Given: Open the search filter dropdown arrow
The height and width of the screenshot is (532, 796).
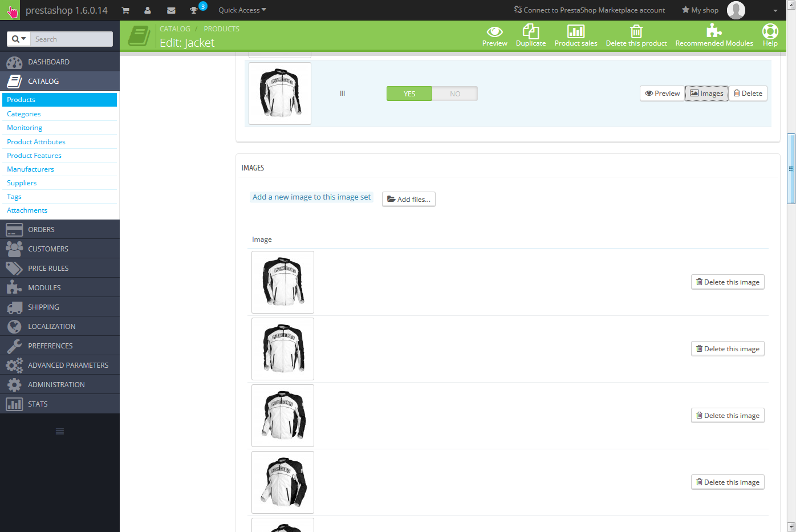Looking at the screenshot, I should pyautogui.click(x=19, y=39).
